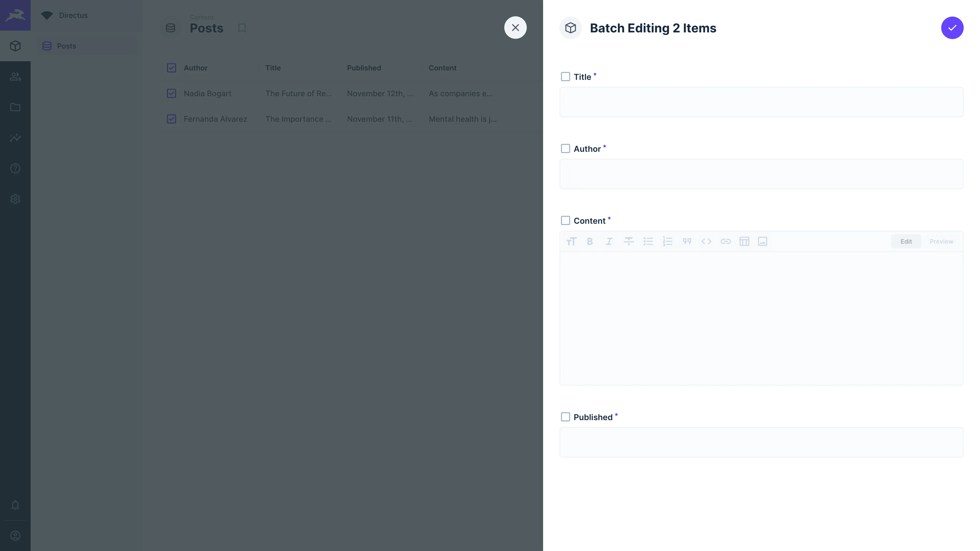This screenshot has height=551, width=980.
Task: Apply italic formatting in the Content editor
Action: point(609,241)
